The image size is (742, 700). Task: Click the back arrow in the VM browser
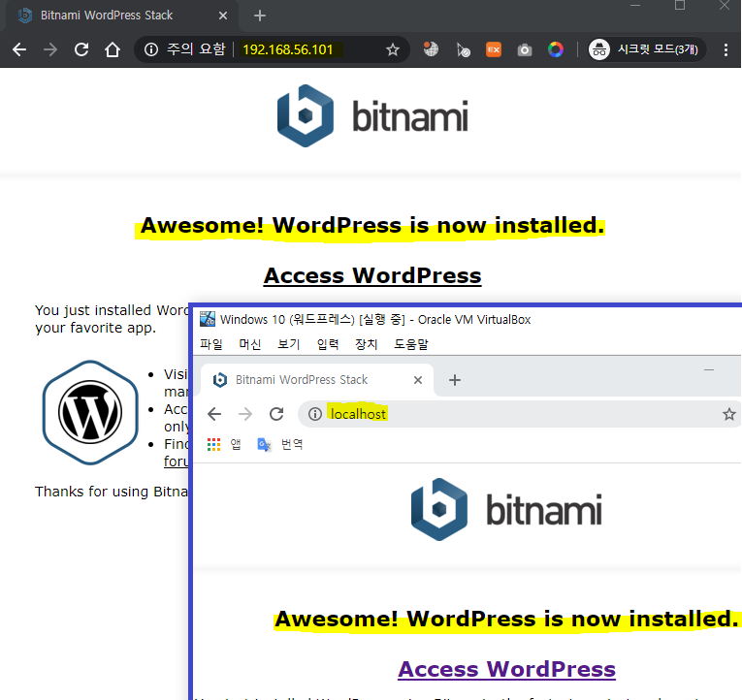[214, 414]
